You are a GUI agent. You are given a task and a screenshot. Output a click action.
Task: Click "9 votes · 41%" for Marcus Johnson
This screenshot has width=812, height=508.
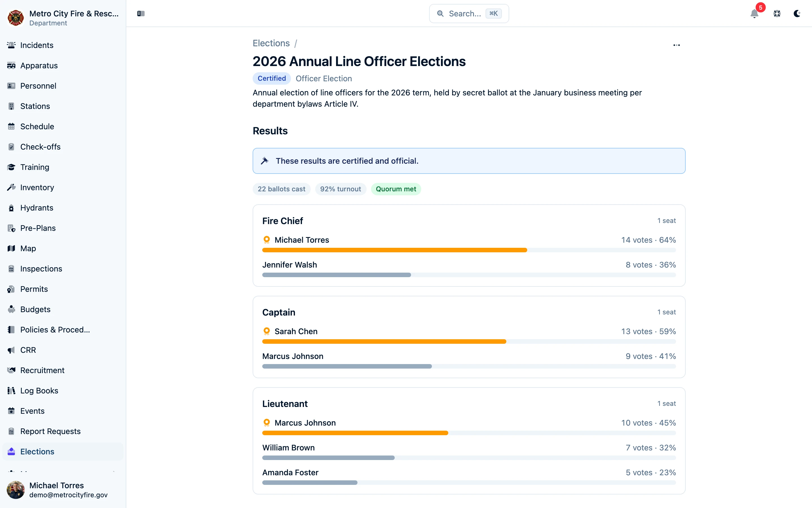click(x=651, y=356)
